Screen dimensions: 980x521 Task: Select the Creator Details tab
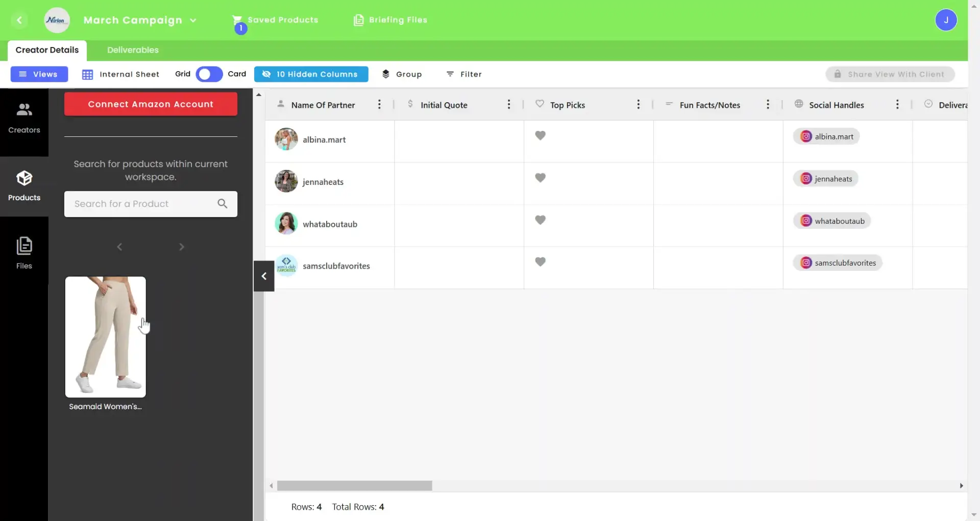pyautogui.click(x=47, y=50)
